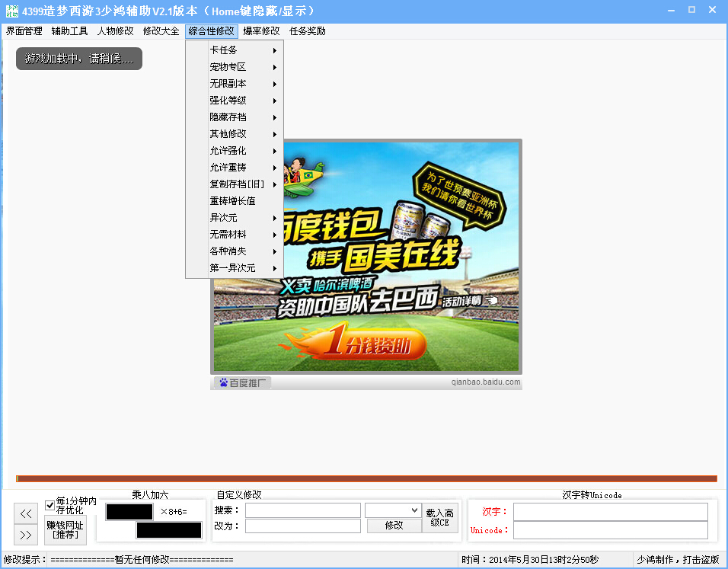
Task: Click the 游戏加载中，请稍候 notice
Action: (79, 59)
